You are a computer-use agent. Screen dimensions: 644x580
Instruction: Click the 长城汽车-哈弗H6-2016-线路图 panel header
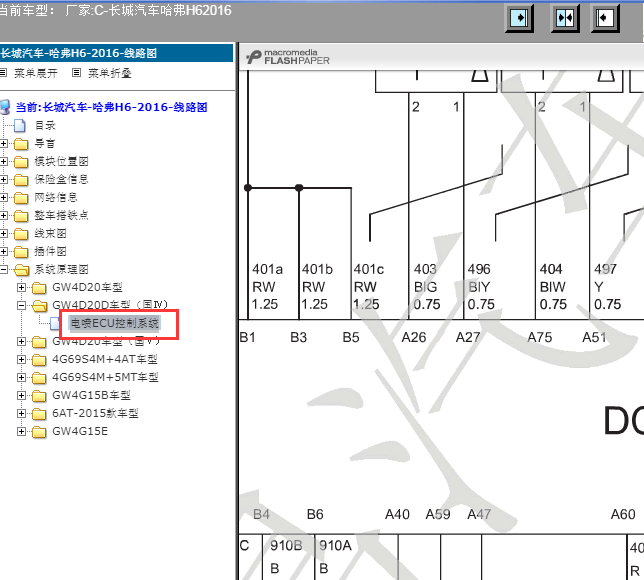pos(116,53)
